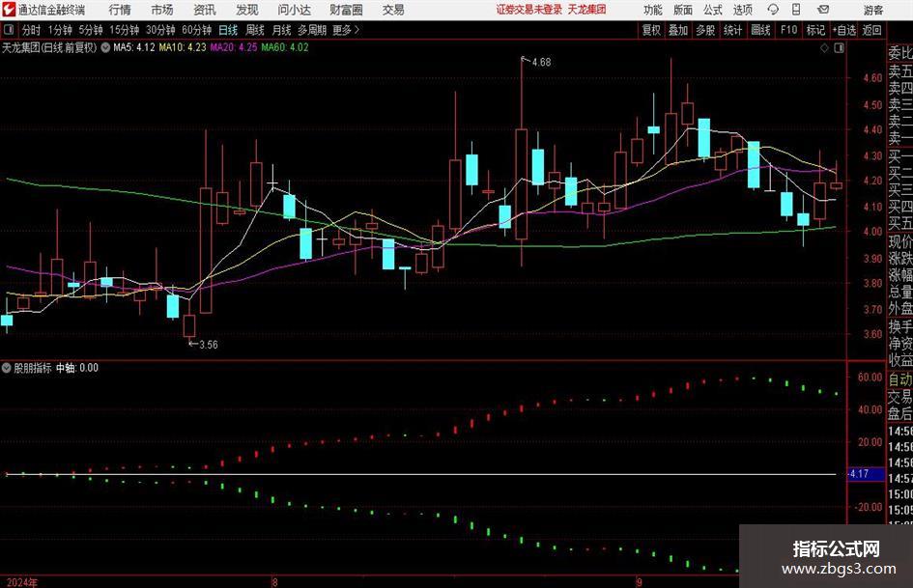
Task: Click the 叠加 overlay button
Action: click(678, 30)
